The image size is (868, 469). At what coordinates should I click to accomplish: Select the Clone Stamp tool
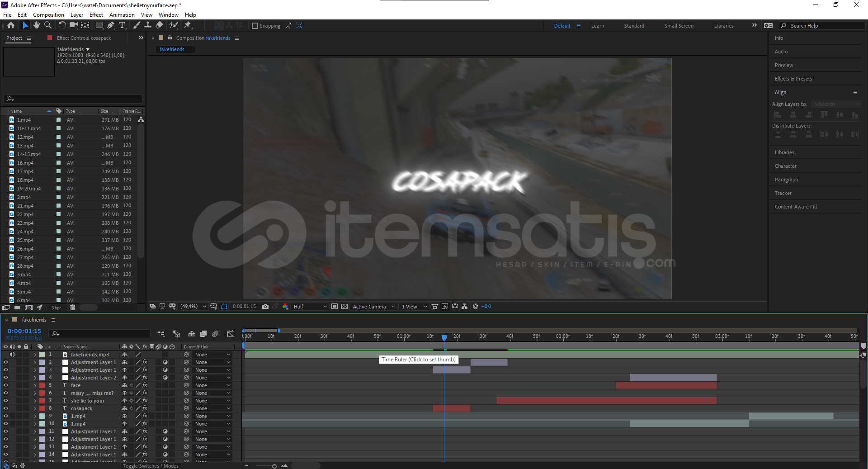tap(148, 25)
